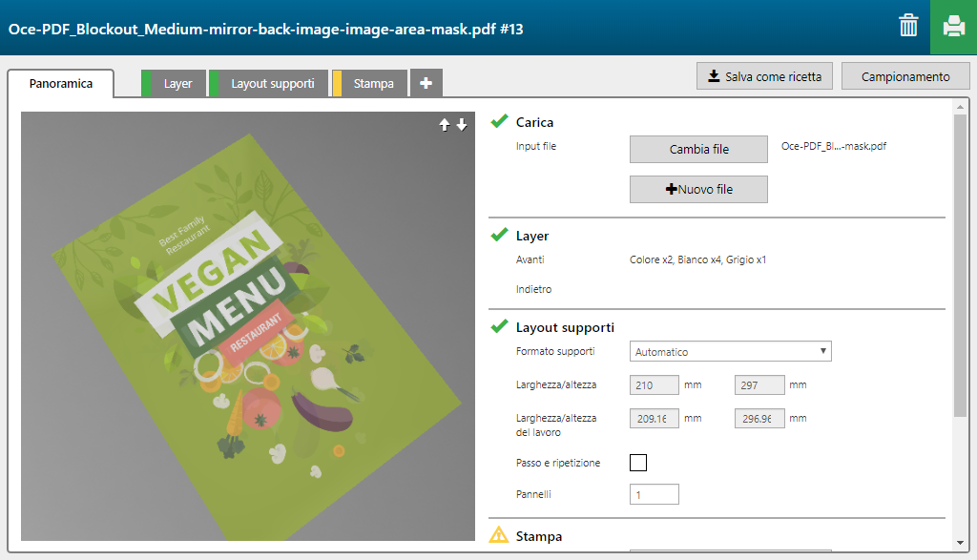The width and height of the screenshot is (977, 560).
Task: Click the Carica section heading
Action: tap(534, 122)
